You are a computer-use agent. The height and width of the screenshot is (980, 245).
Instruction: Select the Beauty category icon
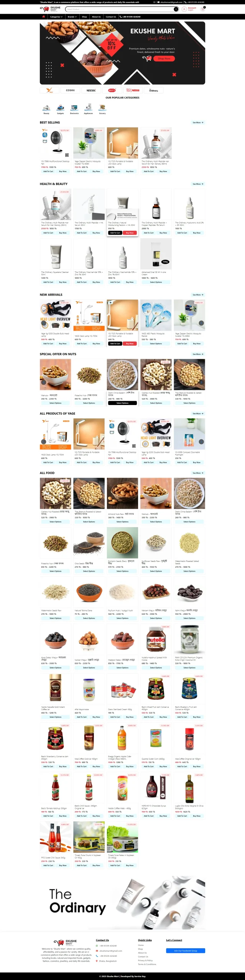(x=46, y=108)
